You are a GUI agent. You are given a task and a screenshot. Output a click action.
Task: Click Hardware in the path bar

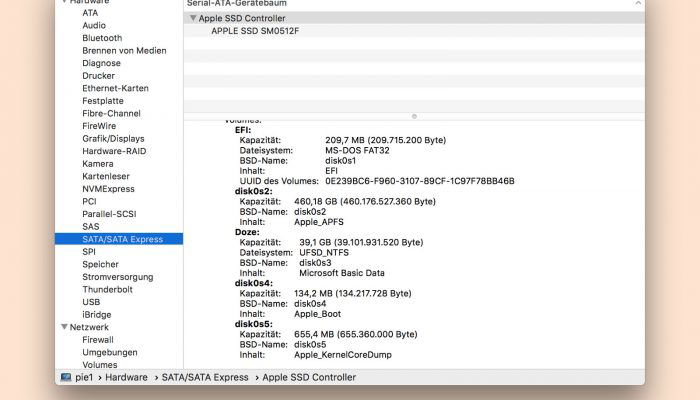126,377
